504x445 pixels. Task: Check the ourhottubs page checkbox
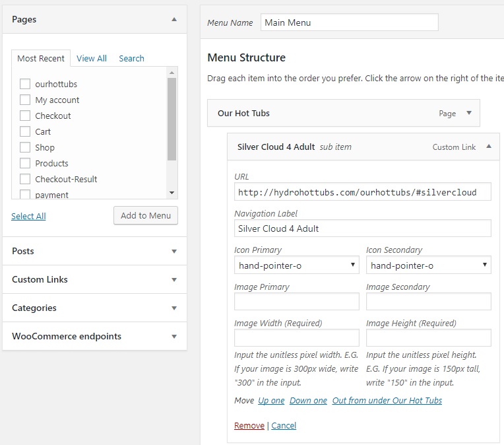[x=25, y=84]
